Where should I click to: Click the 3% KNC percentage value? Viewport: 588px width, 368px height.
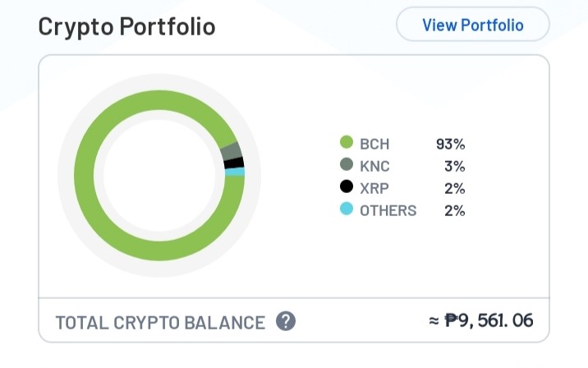coord(455,166)
